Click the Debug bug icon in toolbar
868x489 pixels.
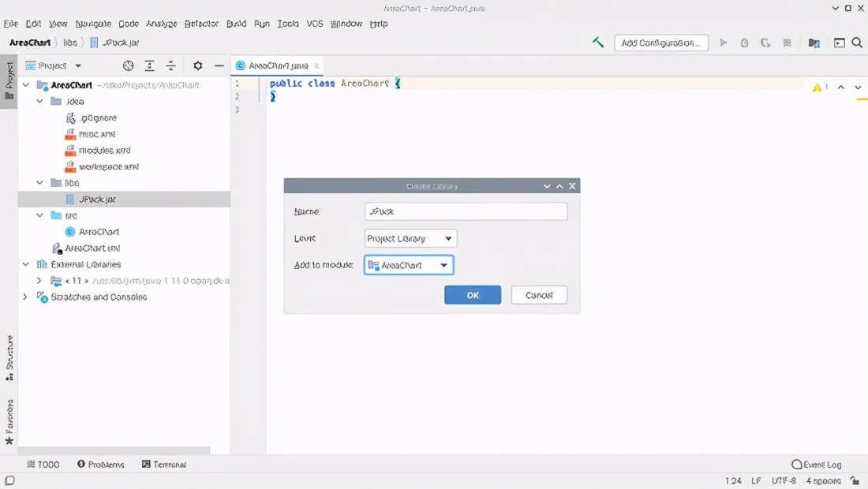click(745, 43)
